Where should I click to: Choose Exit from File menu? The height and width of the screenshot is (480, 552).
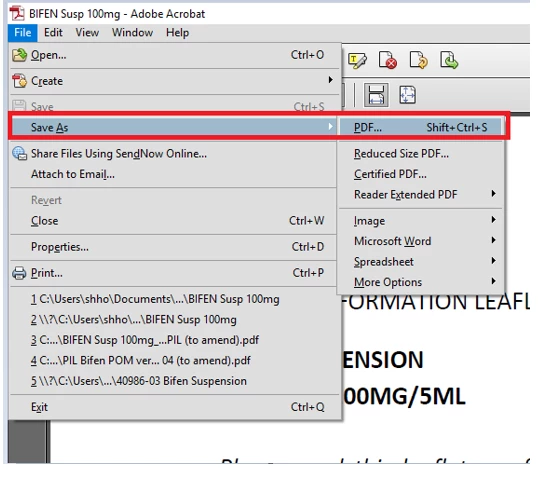174,407
